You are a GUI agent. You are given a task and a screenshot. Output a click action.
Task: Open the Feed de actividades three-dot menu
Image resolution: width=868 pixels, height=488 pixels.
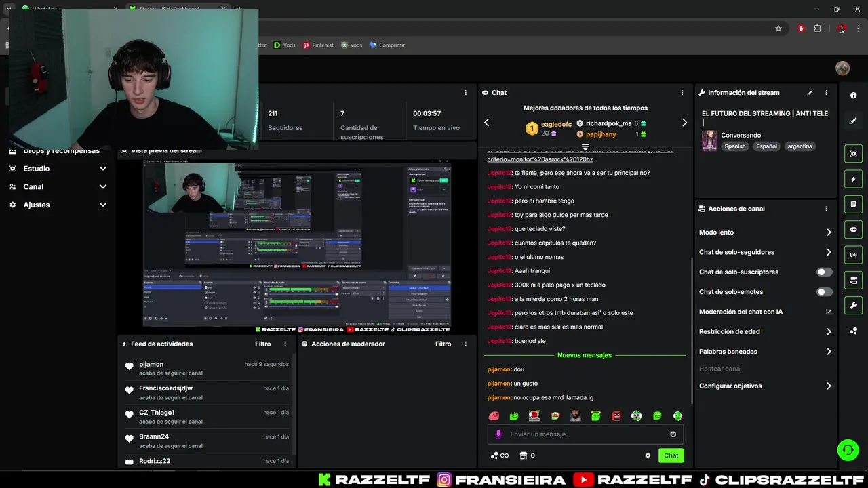(285, 344)
